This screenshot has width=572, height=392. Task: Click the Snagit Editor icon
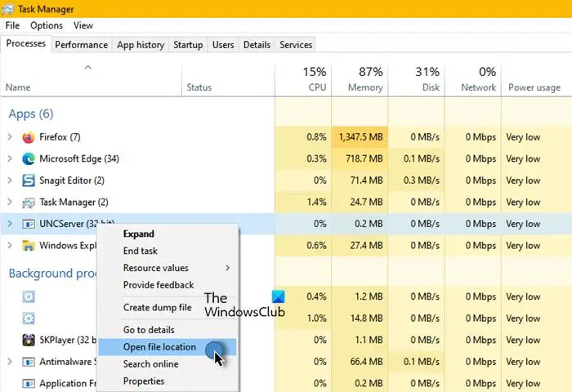click(29, 180)
